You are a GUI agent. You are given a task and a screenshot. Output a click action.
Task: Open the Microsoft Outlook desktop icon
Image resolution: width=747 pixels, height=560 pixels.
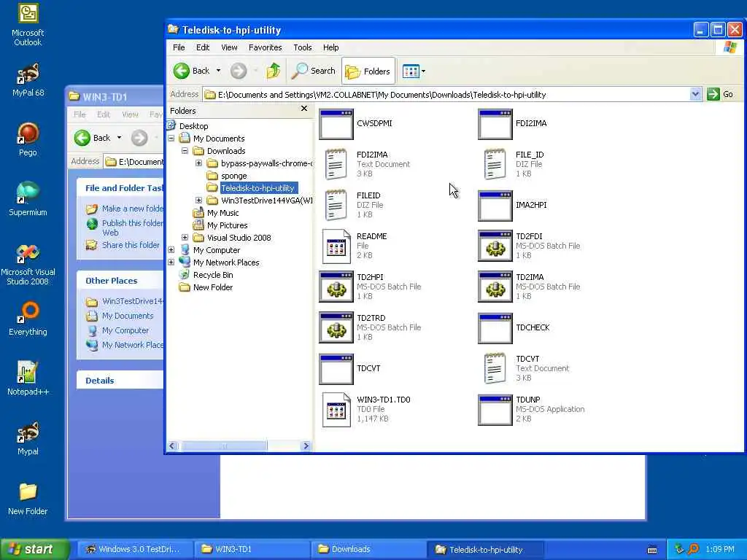pyautogui.click(x=28, y=25)
